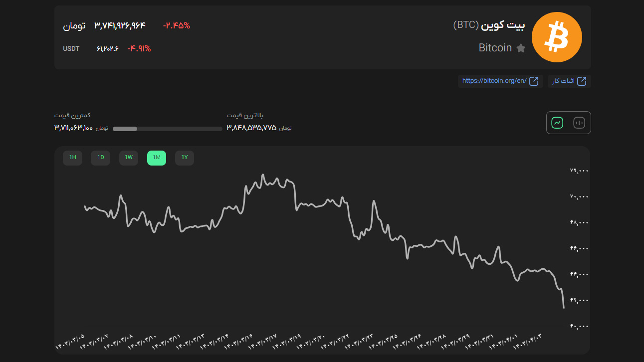Open the اثبات کار link

pyautogui.click(x=569, y=81)
